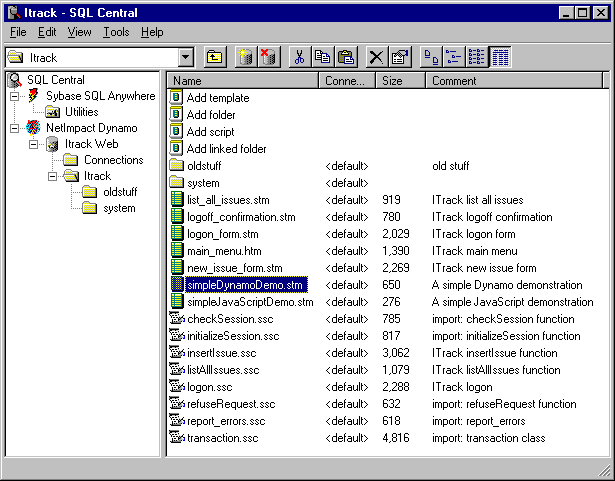The image size is (615, 481).
Task: Click the Copy toolbar icon
Action: pos(322,57)
